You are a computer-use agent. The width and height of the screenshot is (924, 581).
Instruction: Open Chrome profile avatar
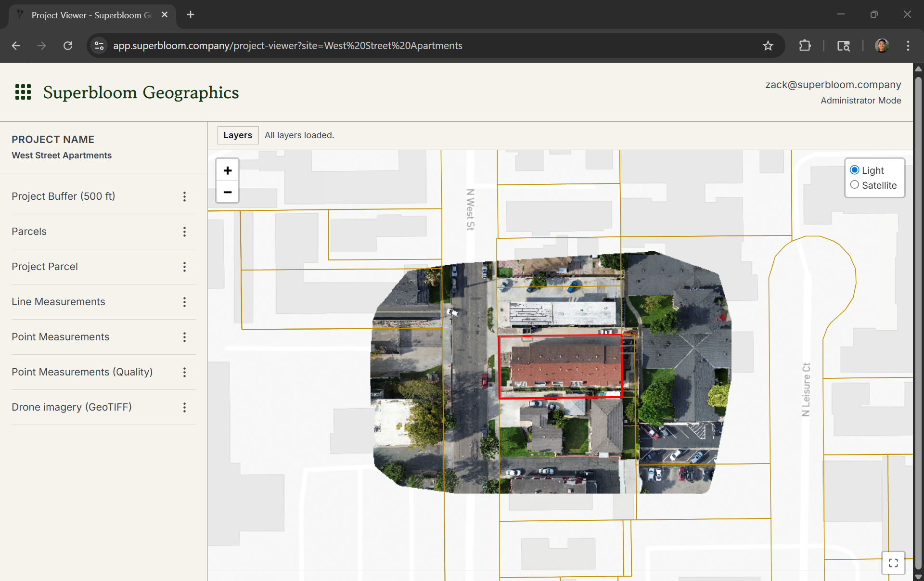pyautogui.click(x=882, y=46)
